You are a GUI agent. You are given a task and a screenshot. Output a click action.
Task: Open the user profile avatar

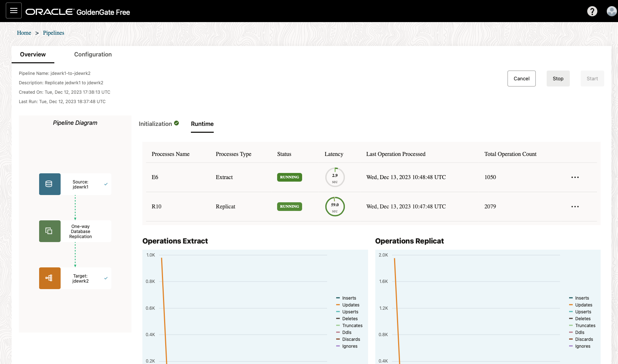(611, 11)
